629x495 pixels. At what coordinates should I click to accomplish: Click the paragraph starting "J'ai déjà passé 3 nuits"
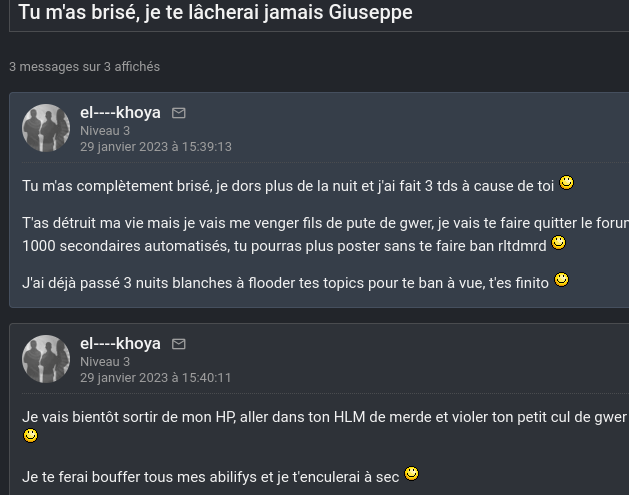click(x=285, y=283)
